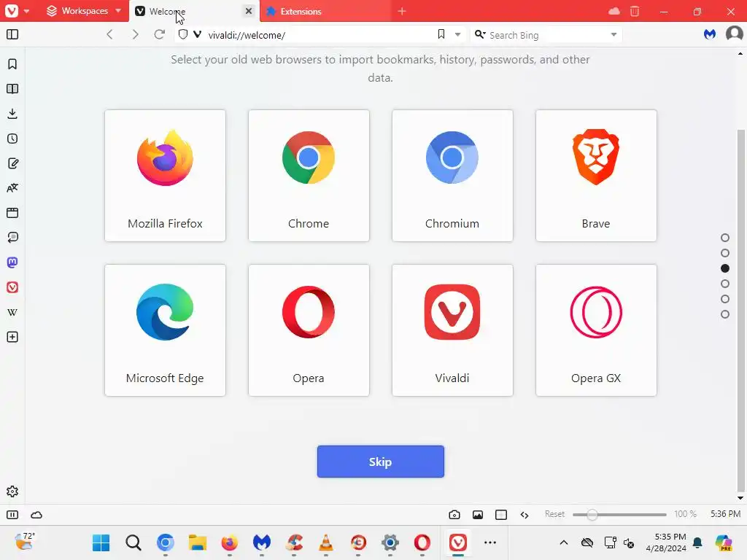Focus the Search Bing field
Image resolution: width=747 pixels, height=560 pixels.
click(x=547, y=35)
